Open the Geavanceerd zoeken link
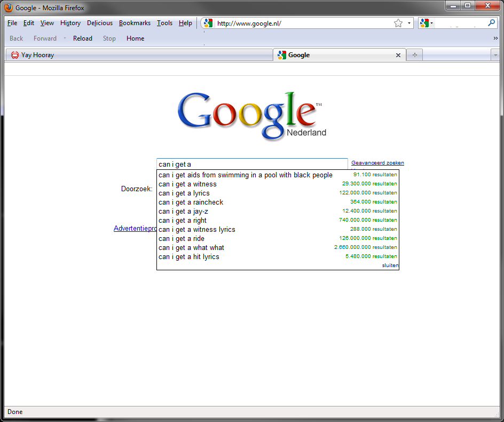This screenshot has width=504, height=422. (x=377, y=163)
